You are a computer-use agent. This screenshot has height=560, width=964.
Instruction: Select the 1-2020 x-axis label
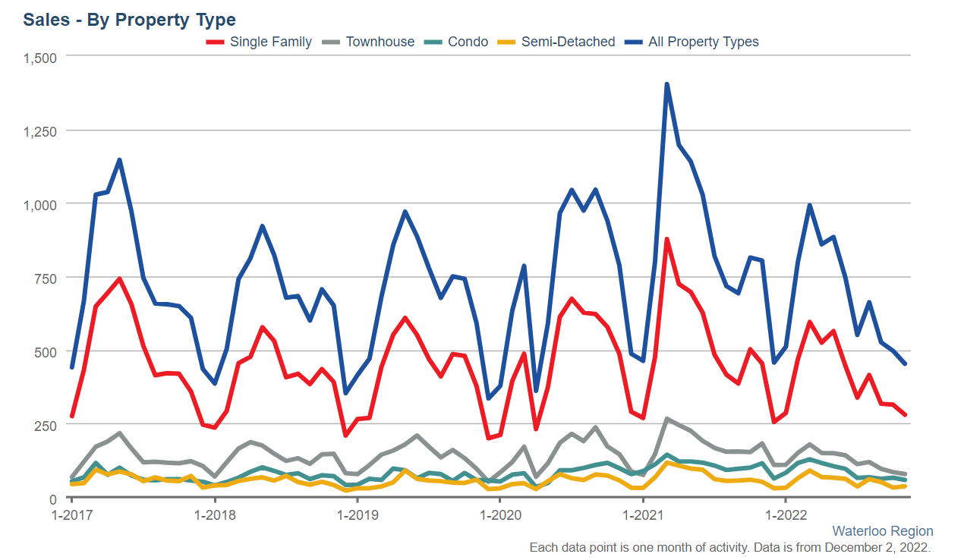(x=500, y=515)
